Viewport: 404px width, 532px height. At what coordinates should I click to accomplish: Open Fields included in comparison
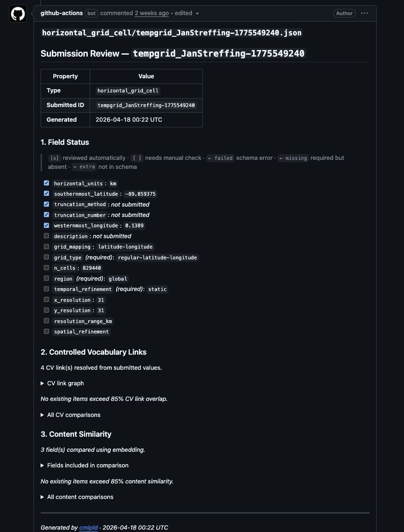[84, 465]
